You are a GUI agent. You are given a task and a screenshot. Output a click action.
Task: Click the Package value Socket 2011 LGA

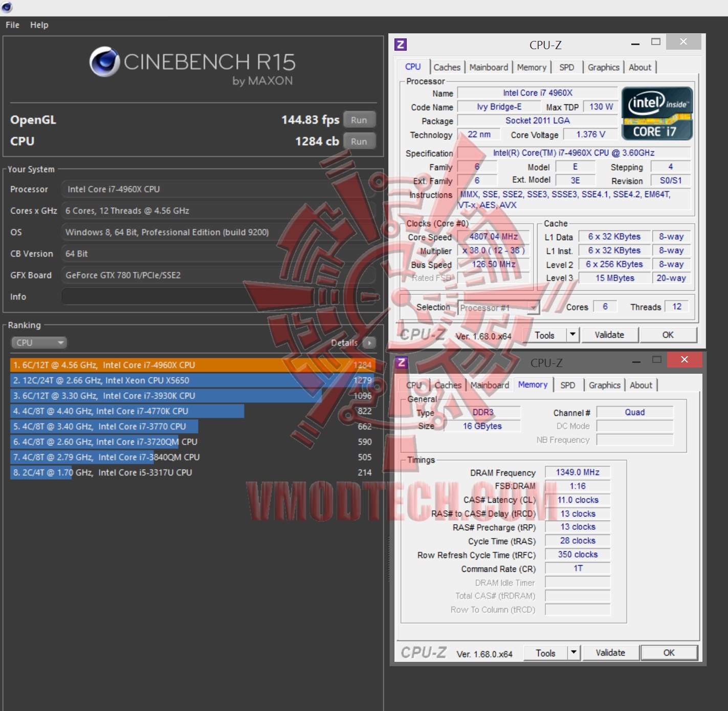tap(538, 121)
